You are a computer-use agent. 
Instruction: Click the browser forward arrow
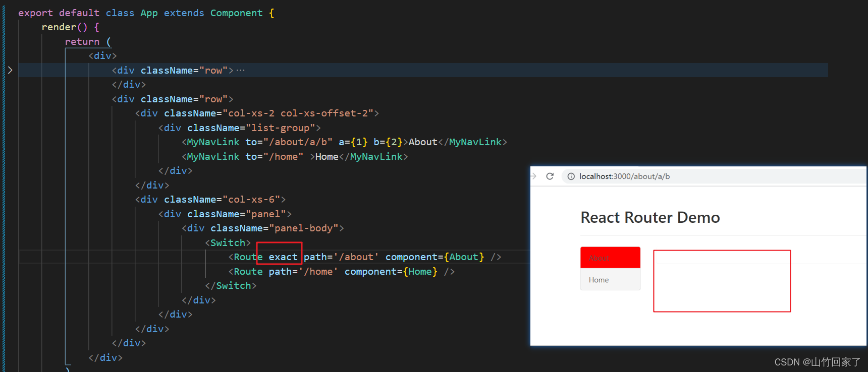coord(533,176)
